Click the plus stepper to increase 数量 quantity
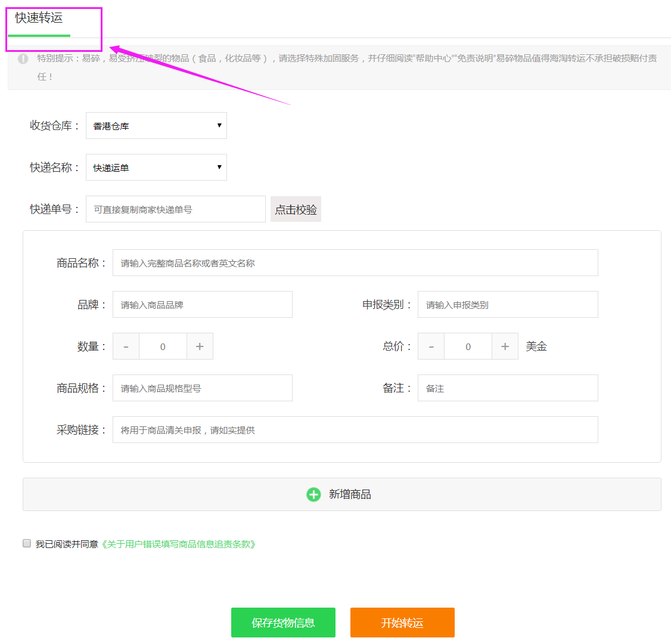The image size is (671, 644). (200, 346)
